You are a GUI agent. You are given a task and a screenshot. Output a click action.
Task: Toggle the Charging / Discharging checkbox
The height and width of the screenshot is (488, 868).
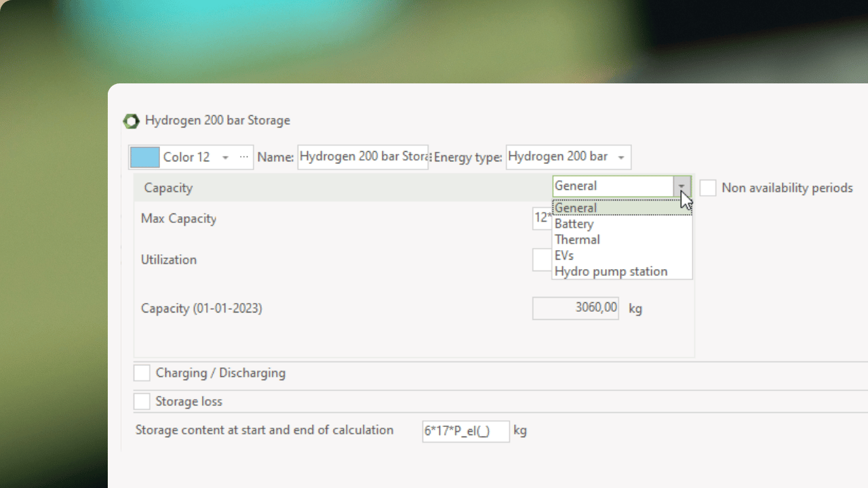pyautogui.click(x=142, y=373)
